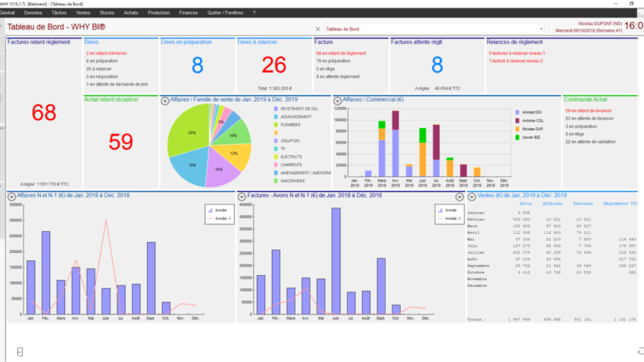Open the Général menu
644x362 pixels.
coord(7,13)
